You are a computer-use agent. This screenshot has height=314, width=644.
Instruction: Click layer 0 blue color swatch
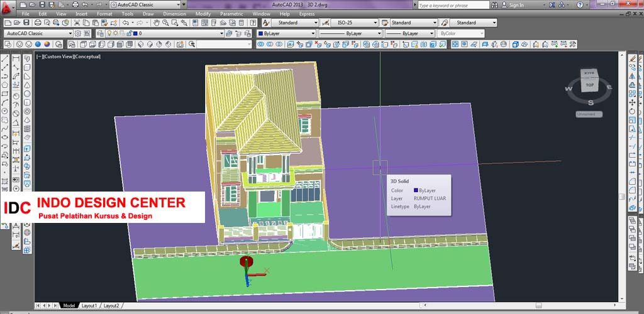(x=135, y=33)
